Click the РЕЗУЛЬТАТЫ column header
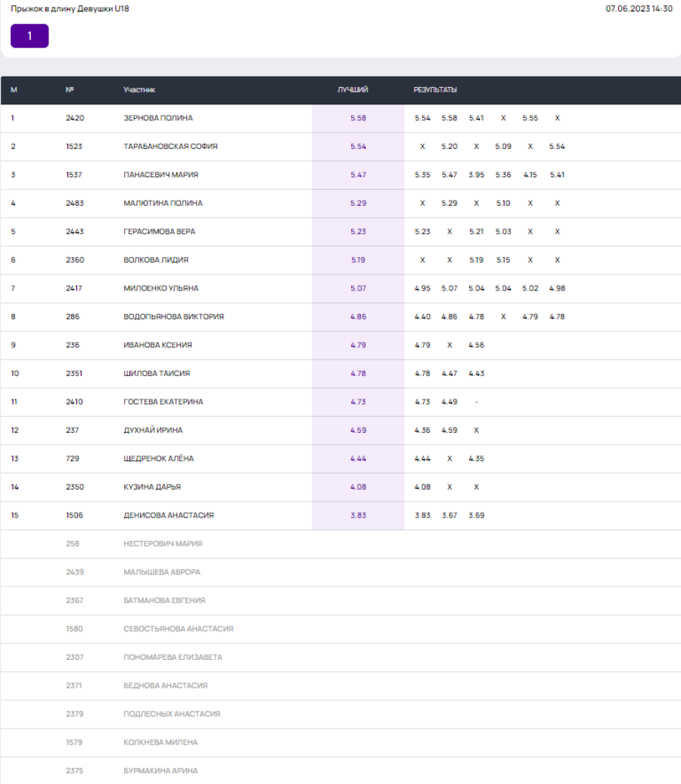Viewport: 681px width, 784px height. click(x=435, y=90)
